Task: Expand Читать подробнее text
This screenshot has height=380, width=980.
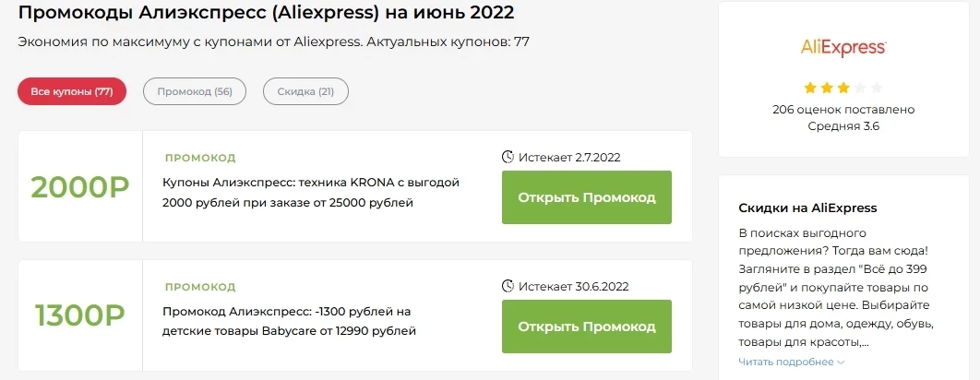Action: [x=786, y=362]
